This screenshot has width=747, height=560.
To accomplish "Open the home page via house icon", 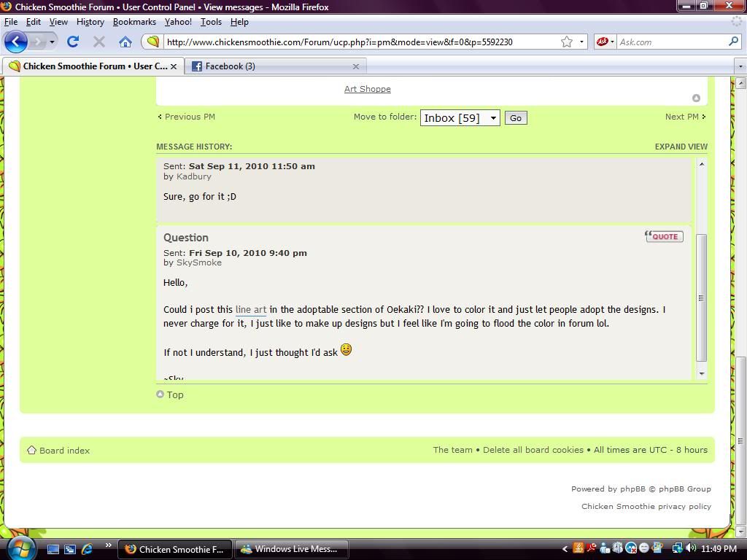I will click(125, 42).
